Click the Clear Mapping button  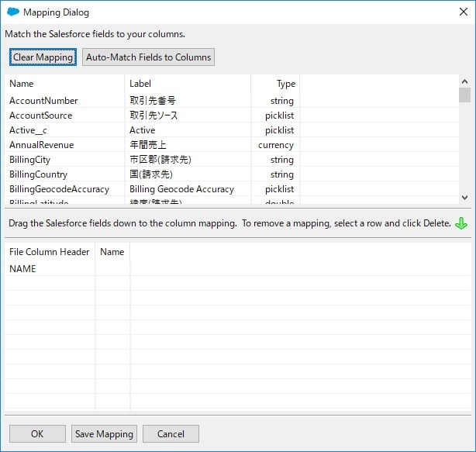[x=43, y=57]
